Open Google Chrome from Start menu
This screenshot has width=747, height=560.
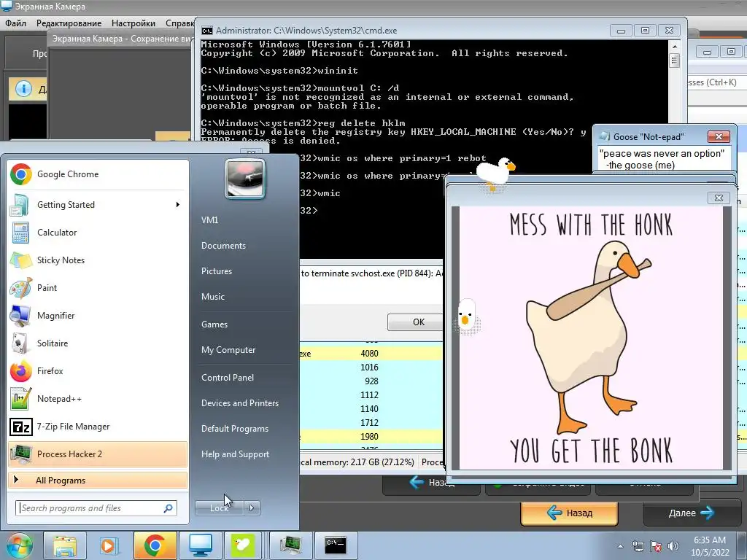point(98,174)
